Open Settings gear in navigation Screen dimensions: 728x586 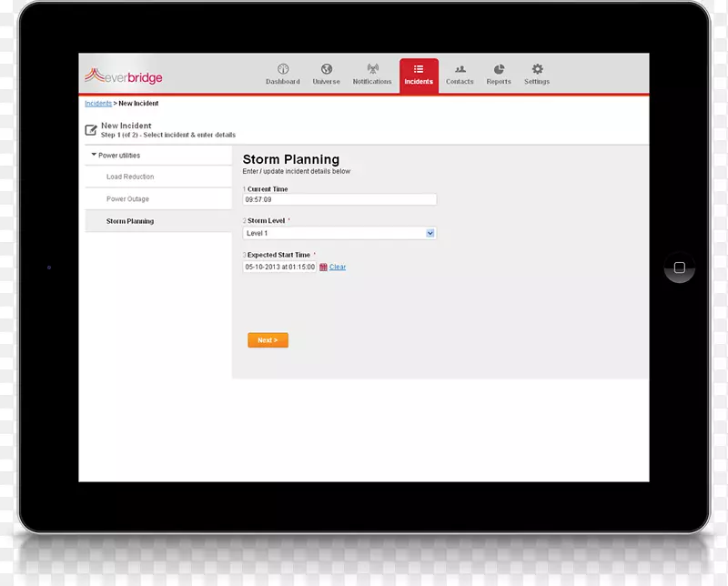pos(537,74)
